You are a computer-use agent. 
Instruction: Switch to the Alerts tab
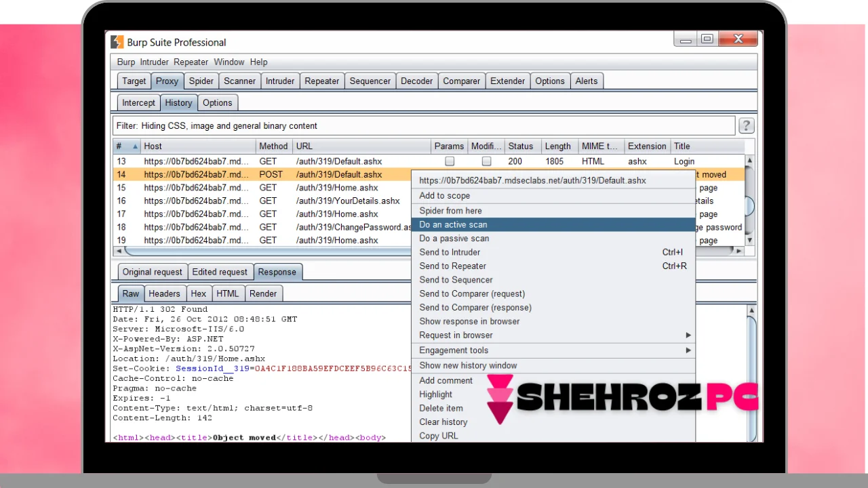coord(587,81)
